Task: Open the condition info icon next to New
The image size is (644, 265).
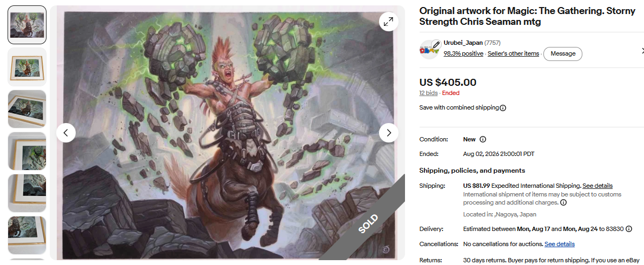Action: click(483, 139)
